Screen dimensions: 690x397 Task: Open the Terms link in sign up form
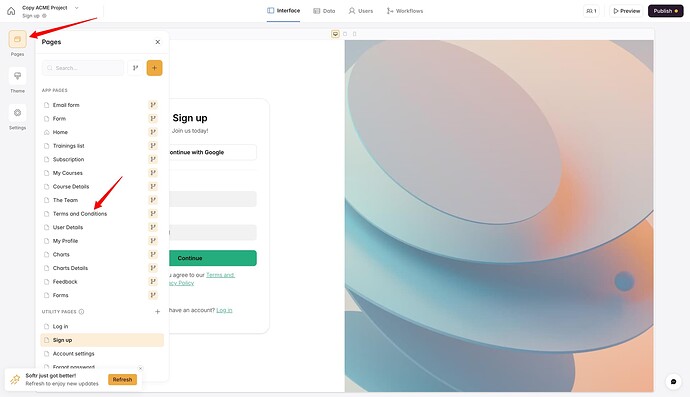coord(220,275)
